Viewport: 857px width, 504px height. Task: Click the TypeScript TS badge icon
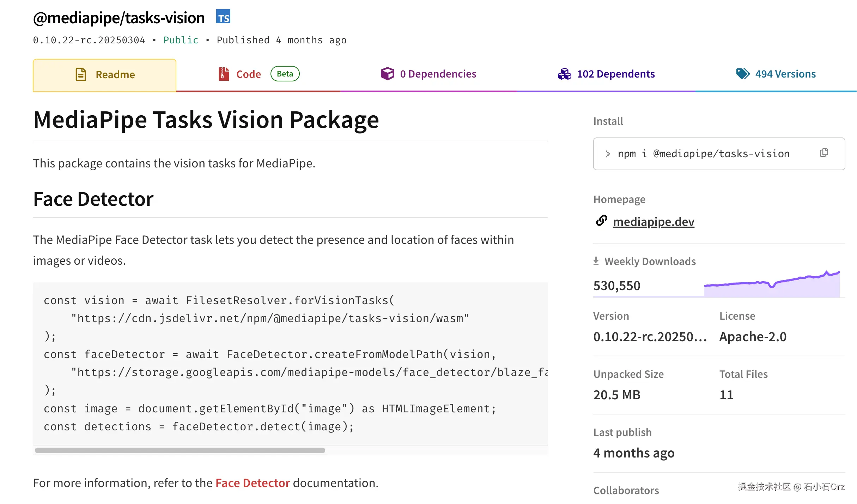coord(223,17)
